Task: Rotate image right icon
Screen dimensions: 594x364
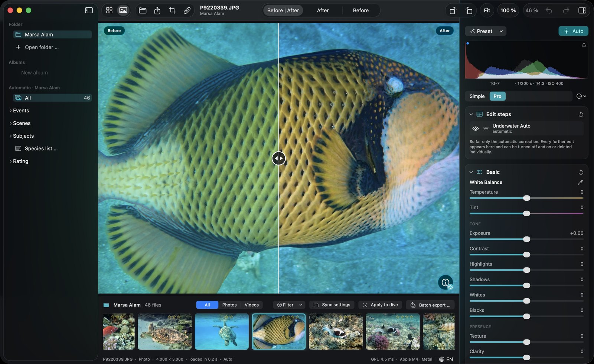Action: 469,10
